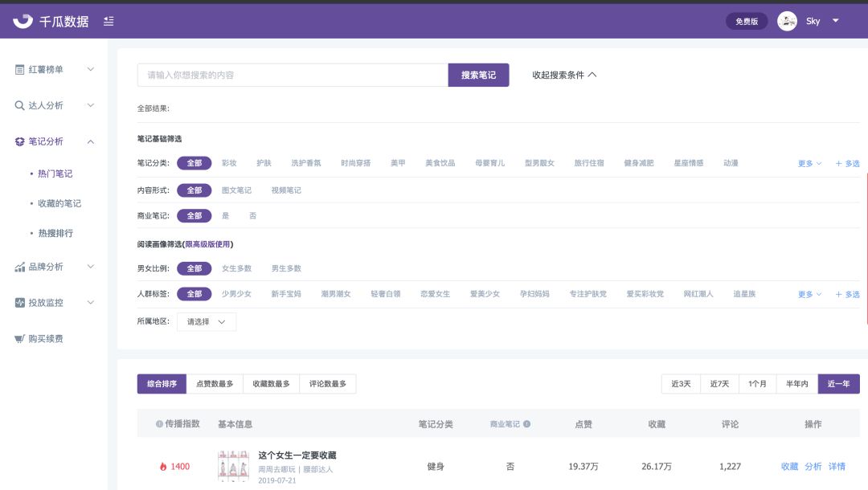Screen dimensions: 868x490
Task: Expand the 品牌分析 menu chevron
Action: click(x=90, y=267)
